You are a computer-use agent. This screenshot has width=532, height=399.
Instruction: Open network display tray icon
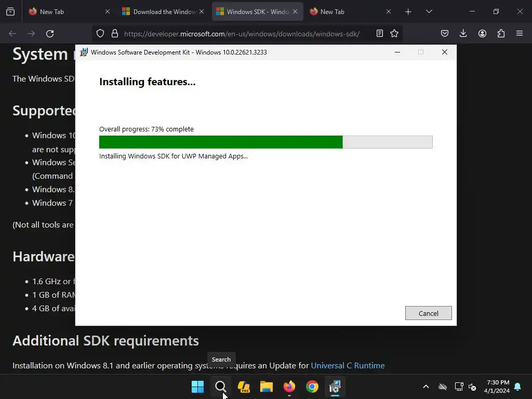[459, 387]
